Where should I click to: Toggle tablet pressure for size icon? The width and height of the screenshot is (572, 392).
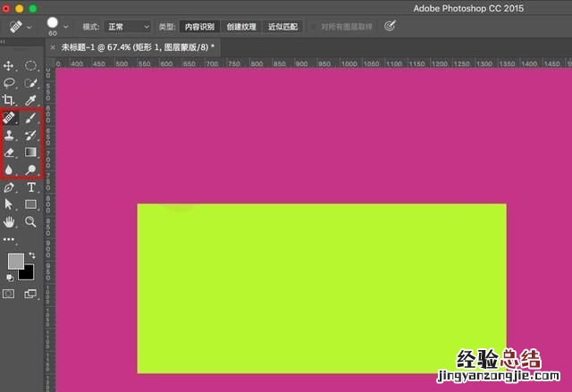[x=390, y=26]
